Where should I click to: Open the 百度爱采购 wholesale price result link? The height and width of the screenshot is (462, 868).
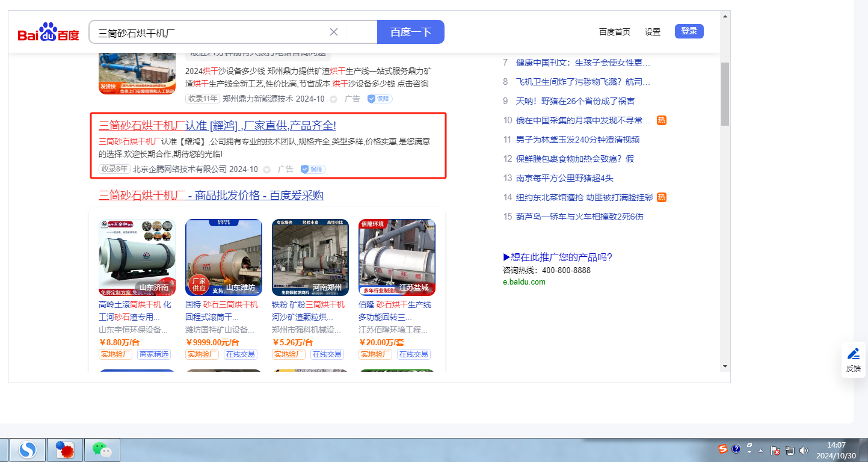(x=211, y=196)
